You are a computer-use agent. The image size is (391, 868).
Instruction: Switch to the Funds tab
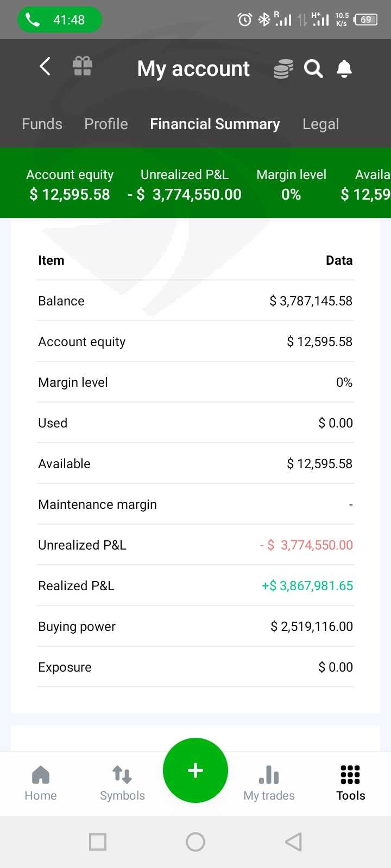[42, 124]
